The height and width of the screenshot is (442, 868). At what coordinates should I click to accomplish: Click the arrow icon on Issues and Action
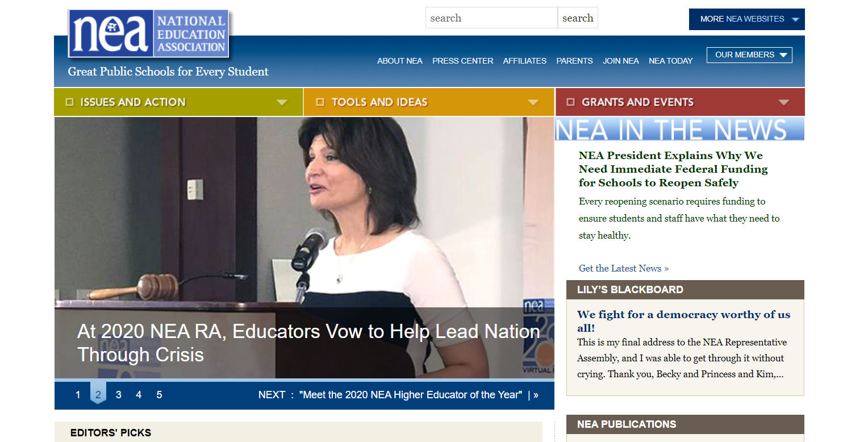click(x=282, y=103)
